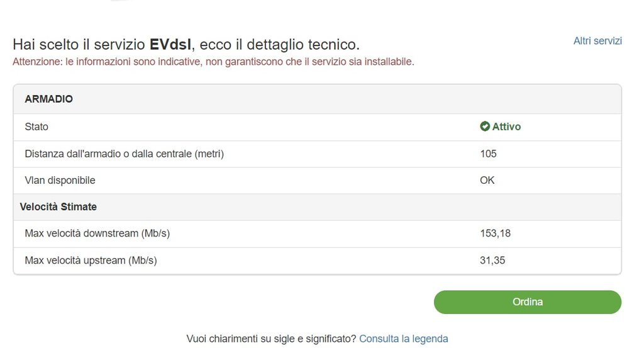Select the Stato row label
Viewport: 644px width, 348px height.
[x=36, y=126]
